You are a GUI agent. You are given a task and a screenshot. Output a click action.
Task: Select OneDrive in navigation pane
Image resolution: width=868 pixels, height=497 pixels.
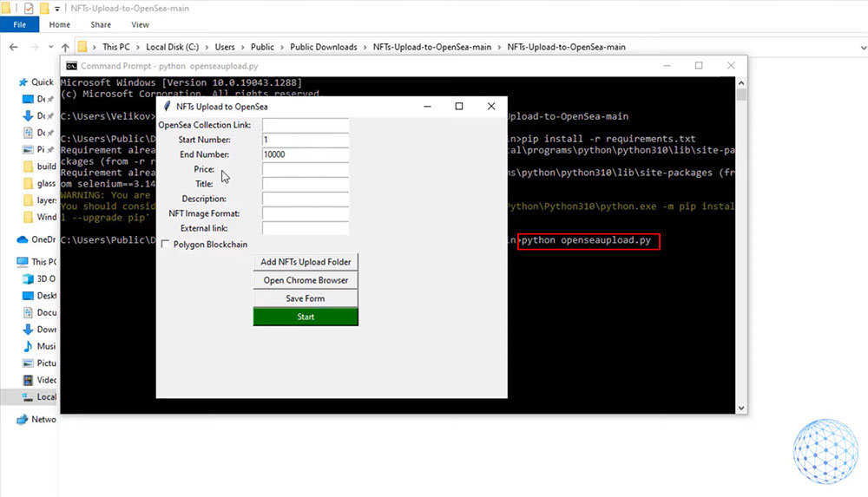36,239
